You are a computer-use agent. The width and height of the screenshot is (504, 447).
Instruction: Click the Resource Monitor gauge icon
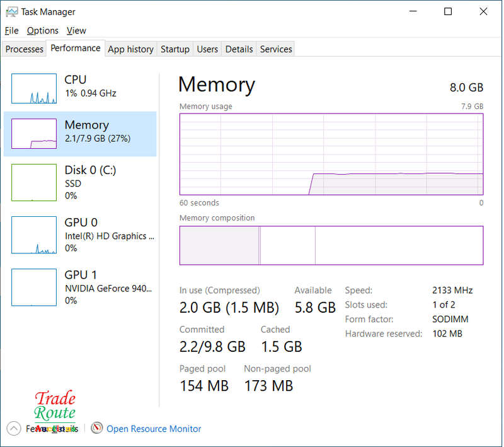(x=96, y=428)
